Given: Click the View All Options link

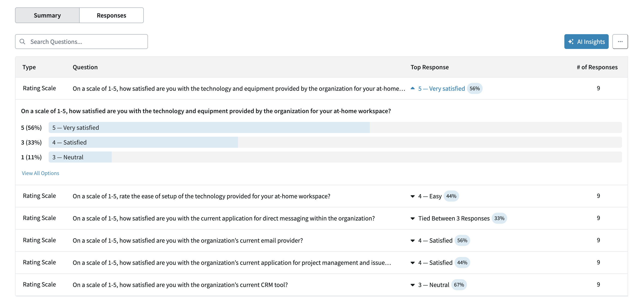Looking at the screenshot, I should pos(40,173).
